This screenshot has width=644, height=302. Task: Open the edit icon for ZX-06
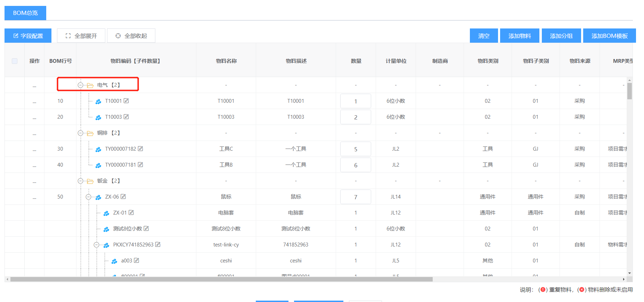(123, 196)
